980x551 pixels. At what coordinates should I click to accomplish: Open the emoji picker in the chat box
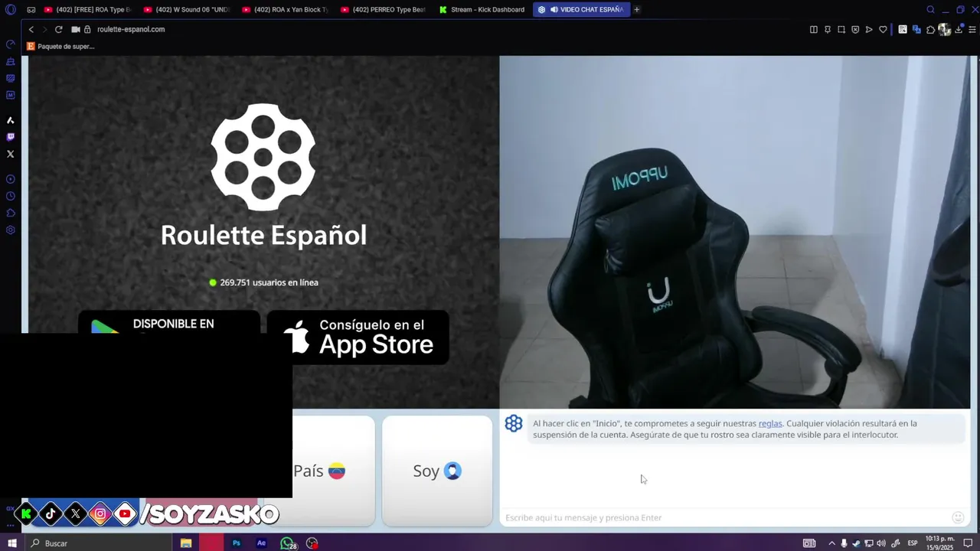coord(958,517)
